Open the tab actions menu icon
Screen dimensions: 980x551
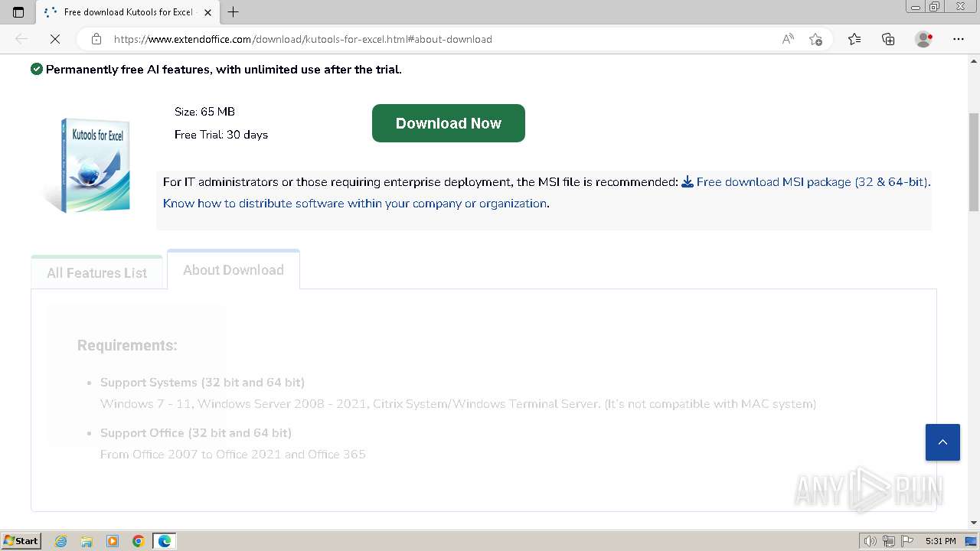pos(18,12)
